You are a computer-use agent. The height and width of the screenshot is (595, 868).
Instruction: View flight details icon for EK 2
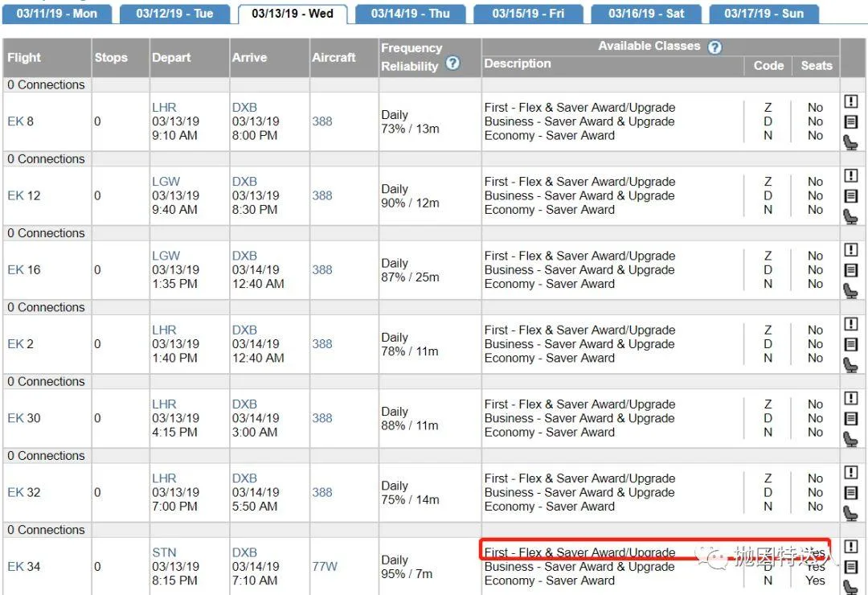(x=851, y=344)
